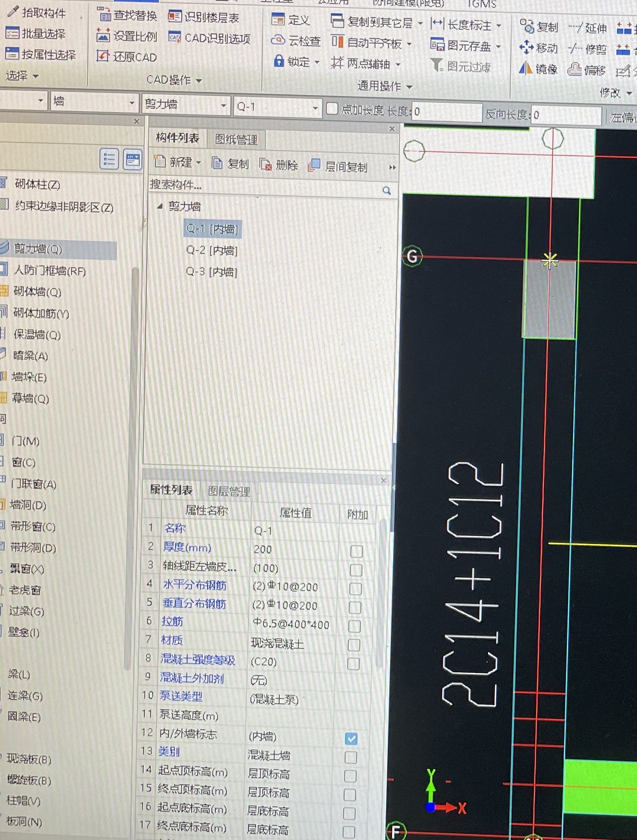Click the 延伸 extend tool
The height and width of the screenshot is (840, 637).
pos(588,28)
